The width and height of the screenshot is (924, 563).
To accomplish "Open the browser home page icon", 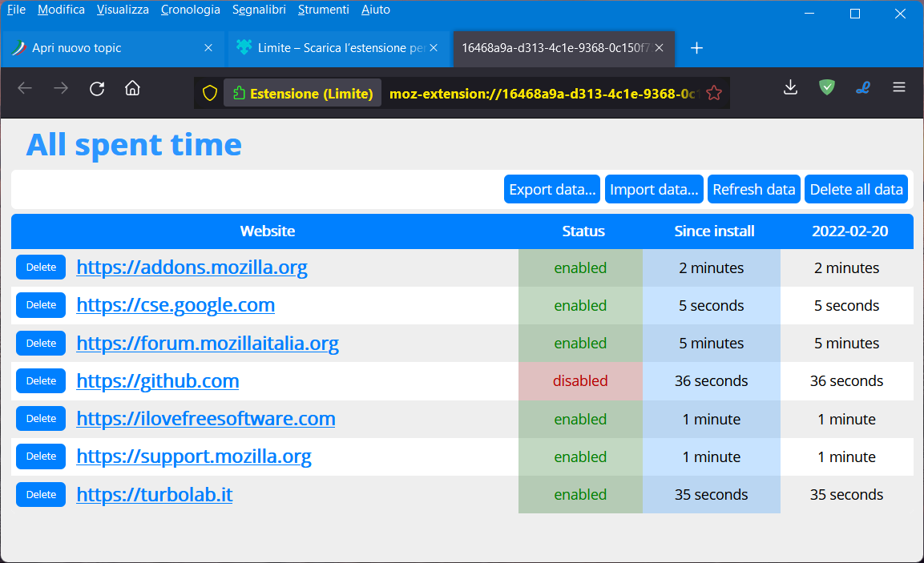I will [132, 88].
